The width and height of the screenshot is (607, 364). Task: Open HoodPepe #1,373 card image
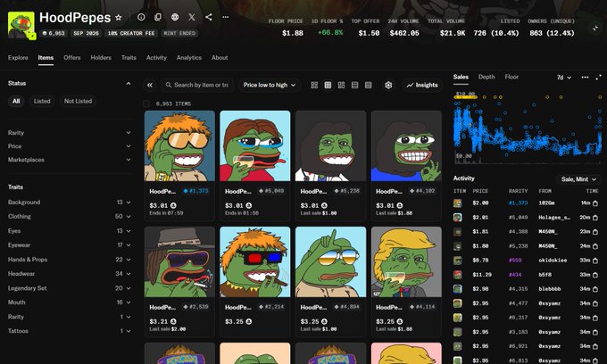tap(179, 145)
